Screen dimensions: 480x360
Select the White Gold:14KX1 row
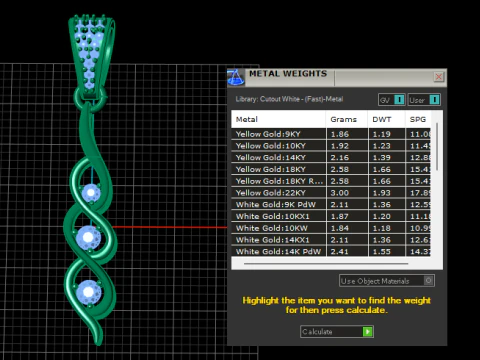(x=331, y=240)
